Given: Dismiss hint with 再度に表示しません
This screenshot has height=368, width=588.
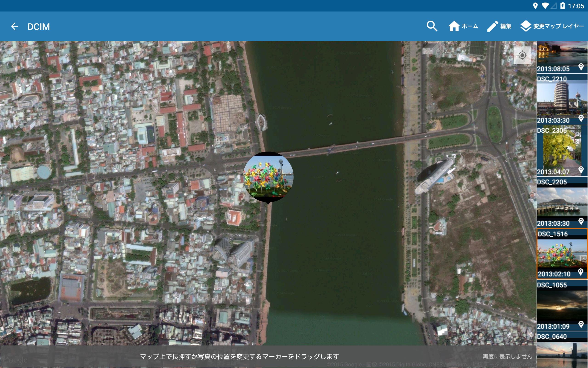Looking at the screenshot, I should click(507, 356).
